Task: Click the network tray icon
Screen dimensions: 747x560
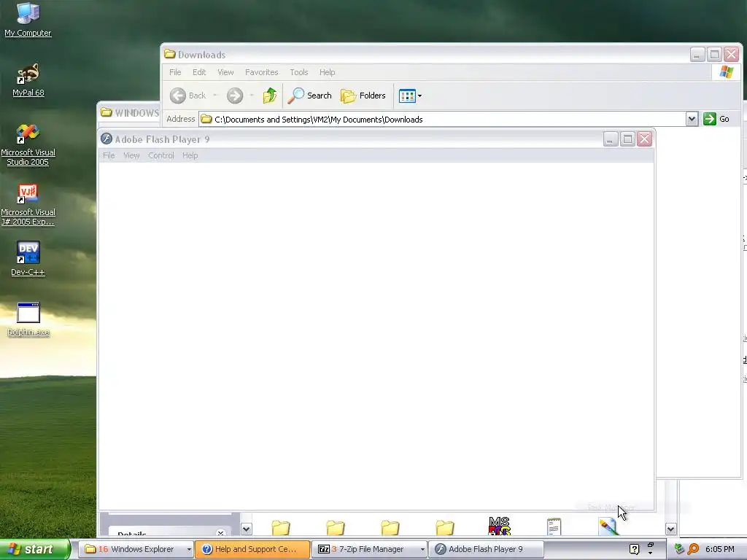Action: point(679,549)
